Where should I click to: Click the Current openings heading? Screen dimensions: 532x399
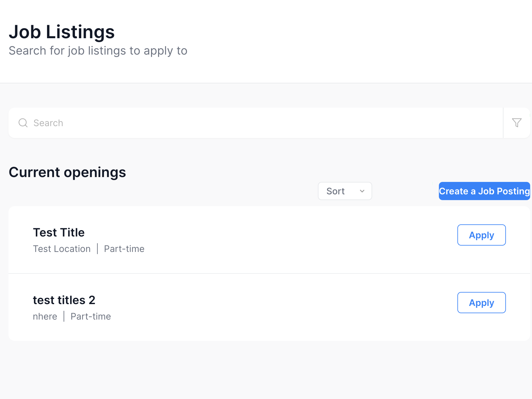(x=67, y=172)
